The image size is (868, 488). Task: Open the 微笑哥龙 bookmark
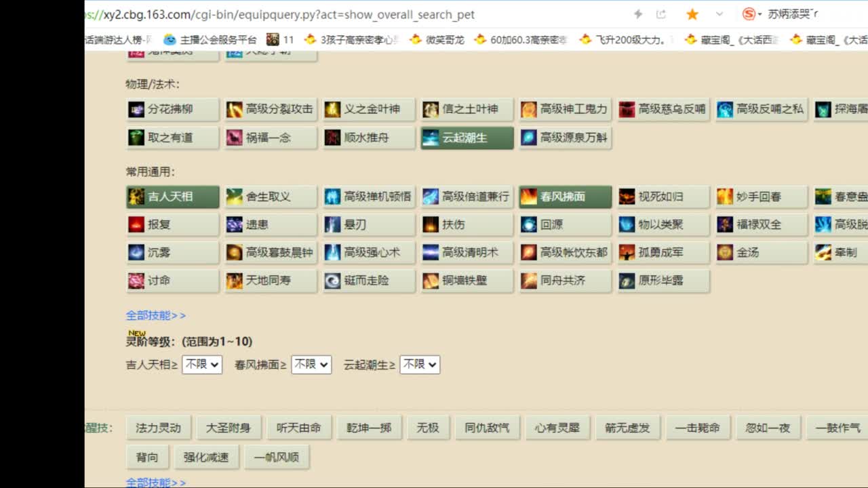(437, 40)
